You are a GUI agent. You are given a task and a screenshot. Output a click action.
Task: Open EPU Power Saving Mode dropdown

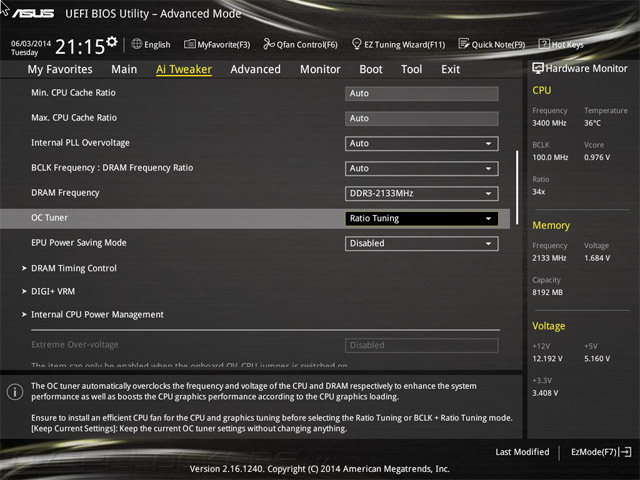pos(422,244)
